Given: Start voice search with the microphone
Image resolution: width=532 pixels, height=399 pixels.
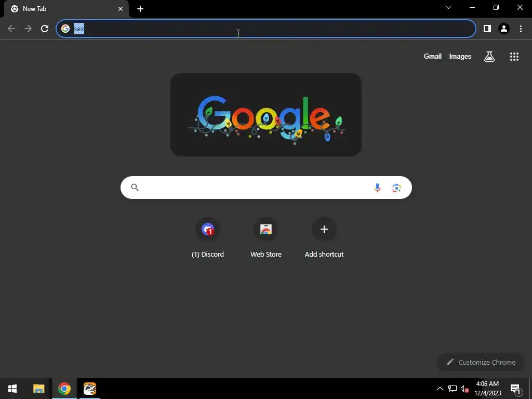Looking at the screenshot, I should (377, 188).
